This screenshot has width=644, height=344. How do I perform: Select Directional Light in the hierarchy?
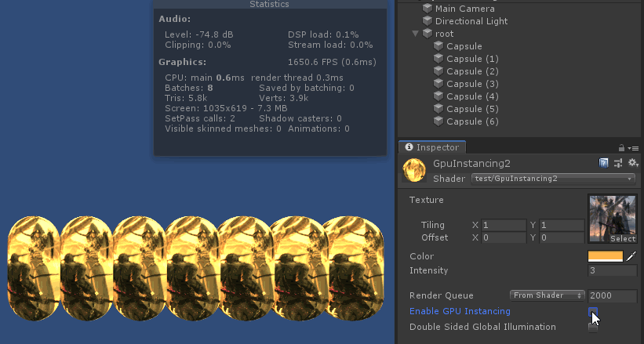point(471,21)
